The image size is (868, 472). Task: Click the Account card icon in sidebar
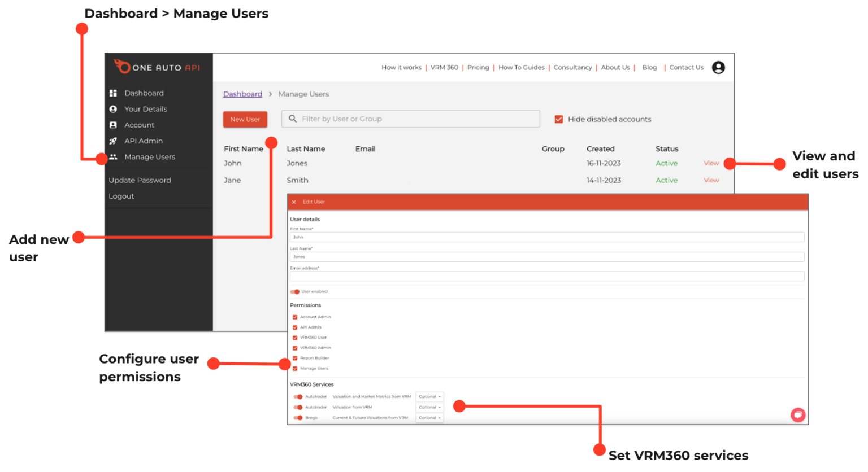click(114, 125)
